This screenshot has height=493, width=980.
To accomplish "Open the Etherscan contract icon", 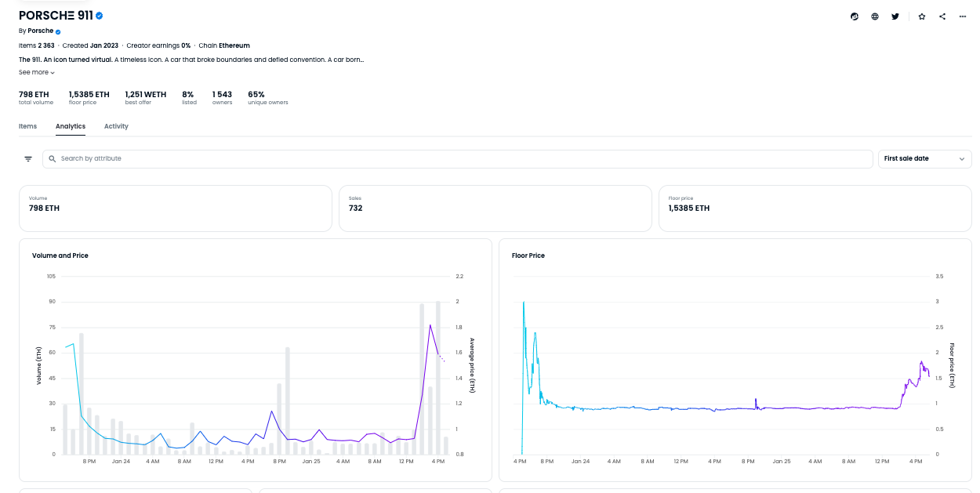I will (855, 16).
